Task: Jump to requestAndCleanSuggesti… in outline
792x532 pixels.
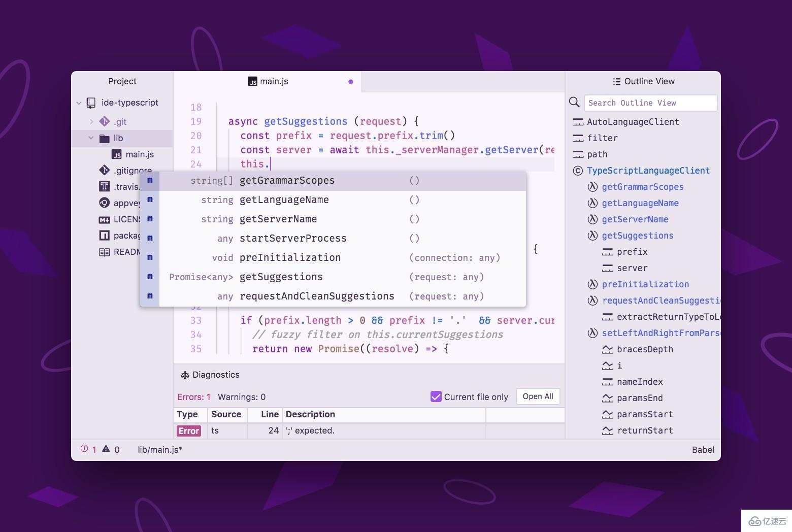Action: [661, 301]
